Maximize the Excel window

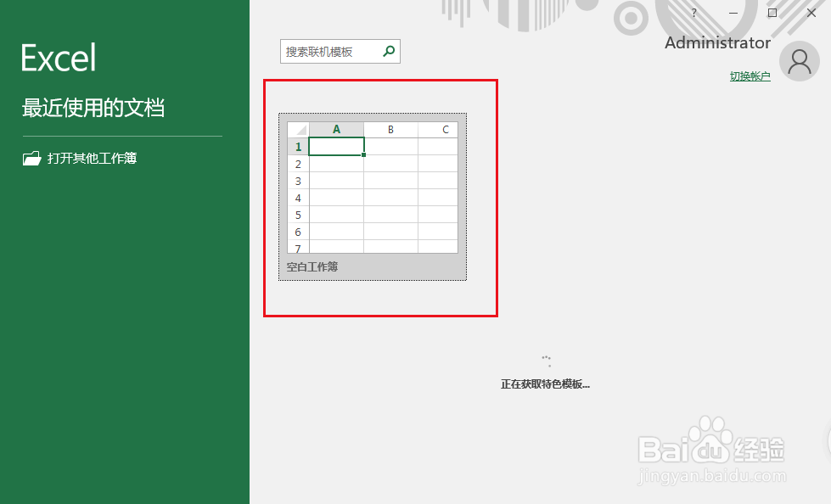(x=772, y=13)
